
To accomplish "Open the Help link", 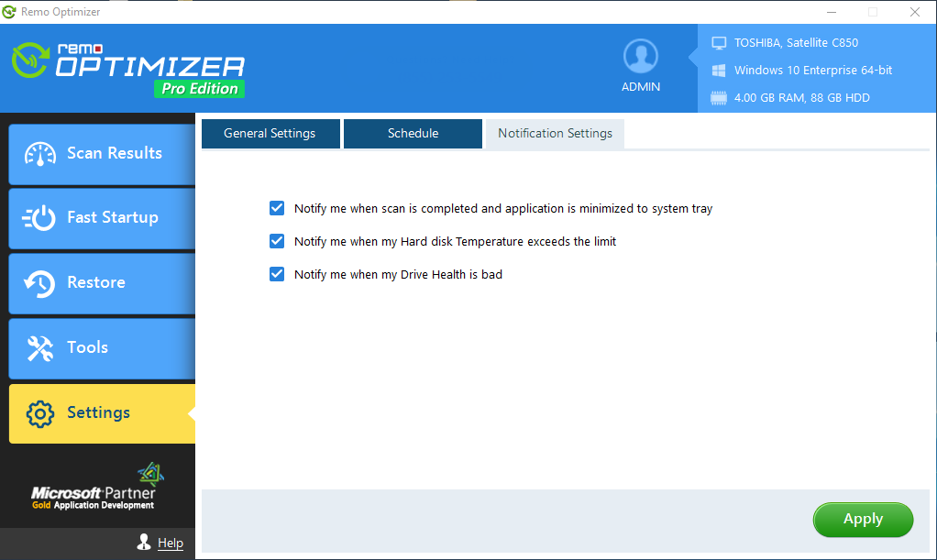I will tap(171, 543).
